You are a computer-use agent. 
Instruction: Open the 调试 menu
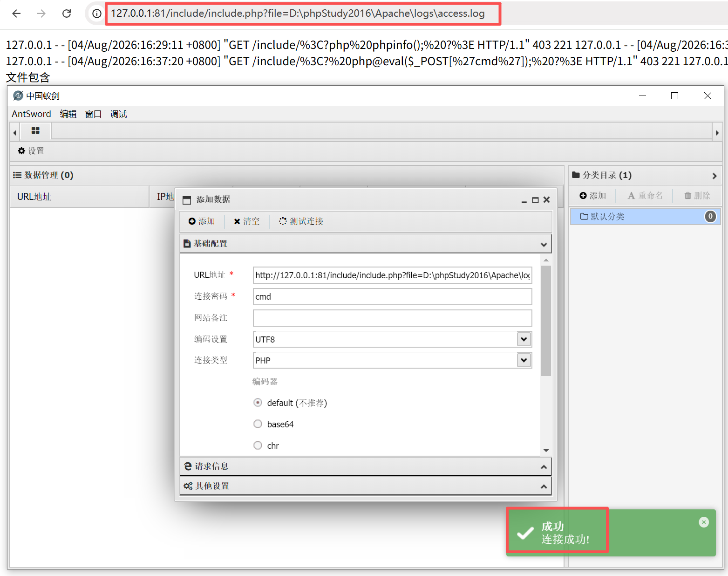pyautogui.click(x=118, y=114)
